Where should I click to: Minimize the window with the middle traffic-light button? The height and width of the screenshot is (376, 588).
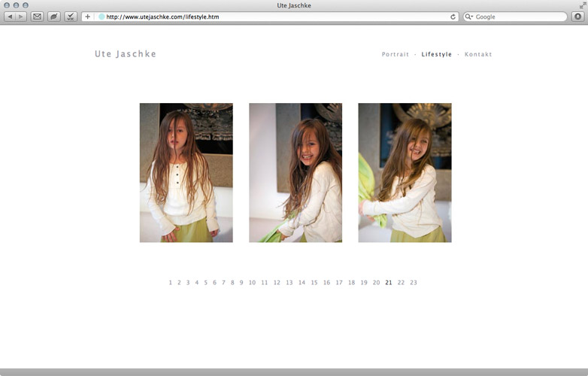[x=16, y=5]
